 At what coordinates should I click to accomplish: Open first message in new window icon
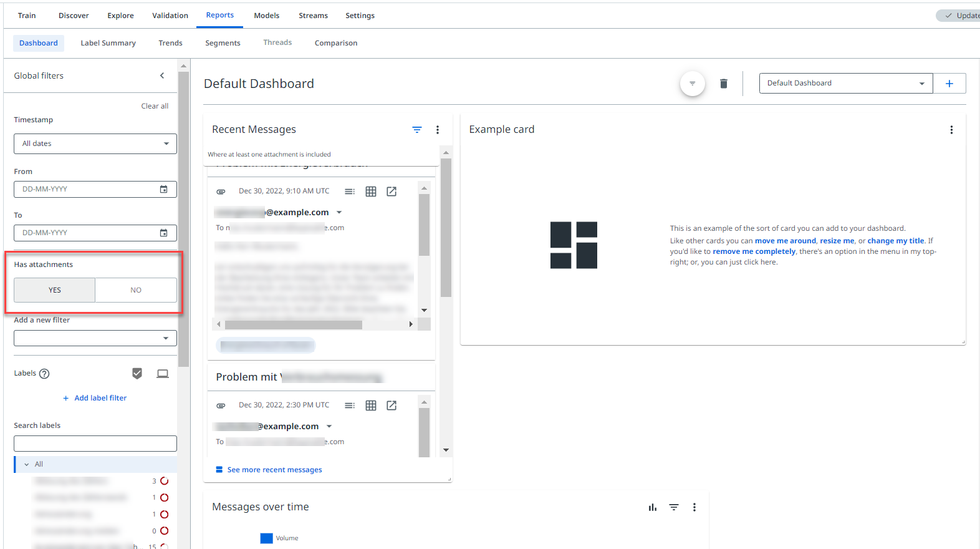(x=392, y=192)
